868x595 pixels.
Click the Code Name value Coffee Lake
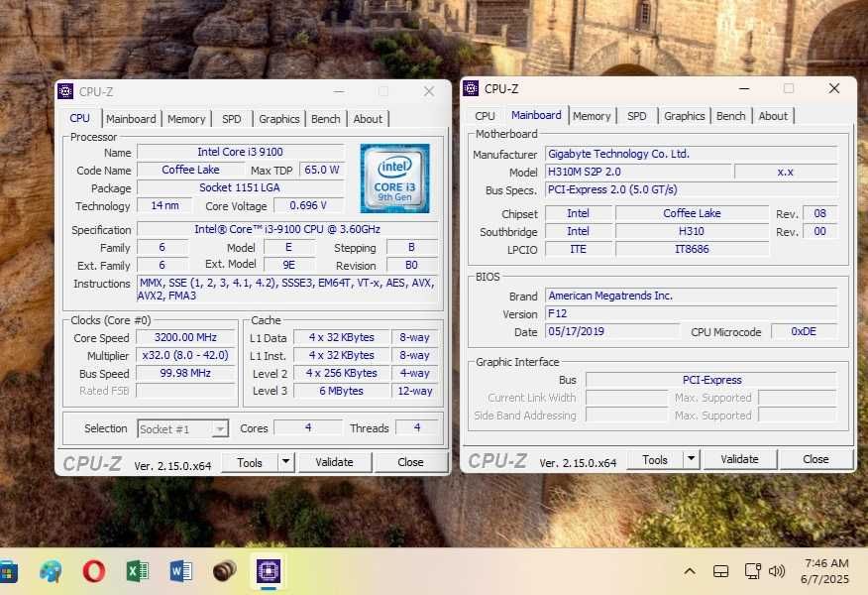coord(190,170)
